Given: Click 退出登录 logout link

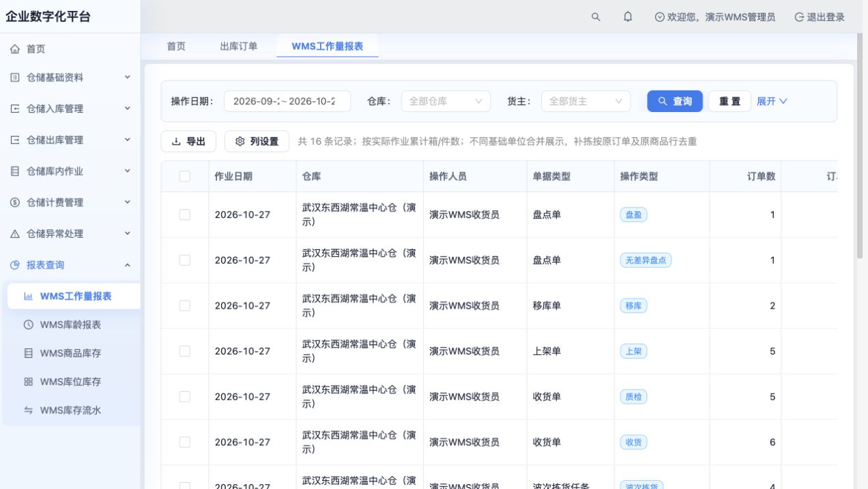Looking at the screenshot, I should pyautogui.click(x=820, y=17).
